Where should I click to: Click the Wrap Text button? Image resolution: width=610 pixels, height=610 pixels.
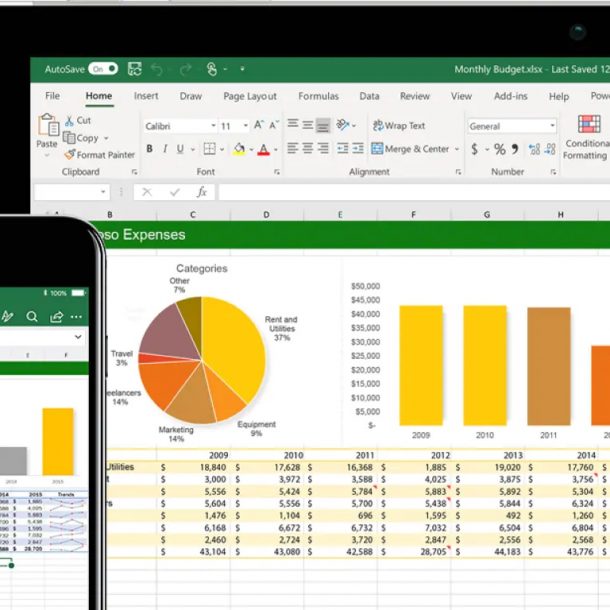[x=399, y=126]
